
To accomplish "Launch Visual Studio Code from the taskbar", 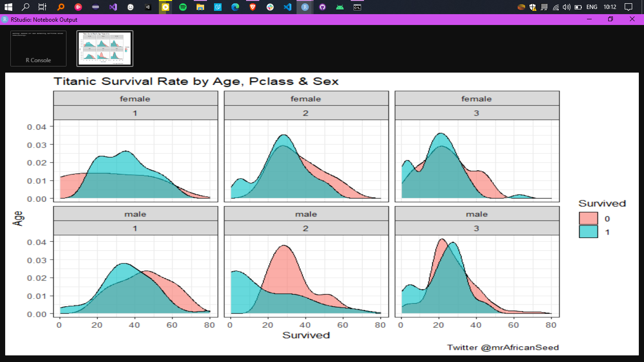I will tap(288, 7).
